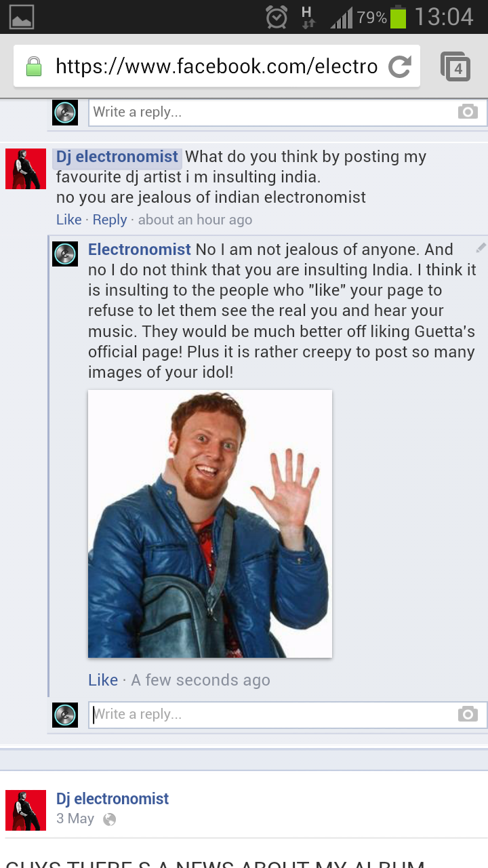Image resolution: width=488 pixels, height=868 pixels.
Task: Like the Electronomist reply with photo
Action: click(x=103, y=680)
